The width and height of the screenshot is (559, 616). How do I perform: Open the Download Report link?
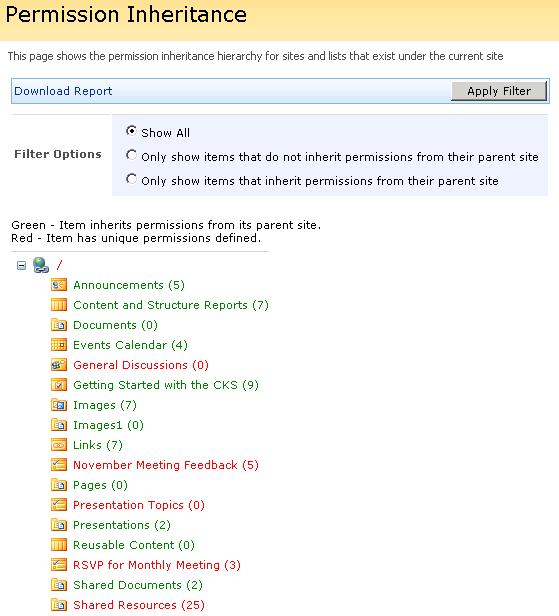tap(63, 91)
